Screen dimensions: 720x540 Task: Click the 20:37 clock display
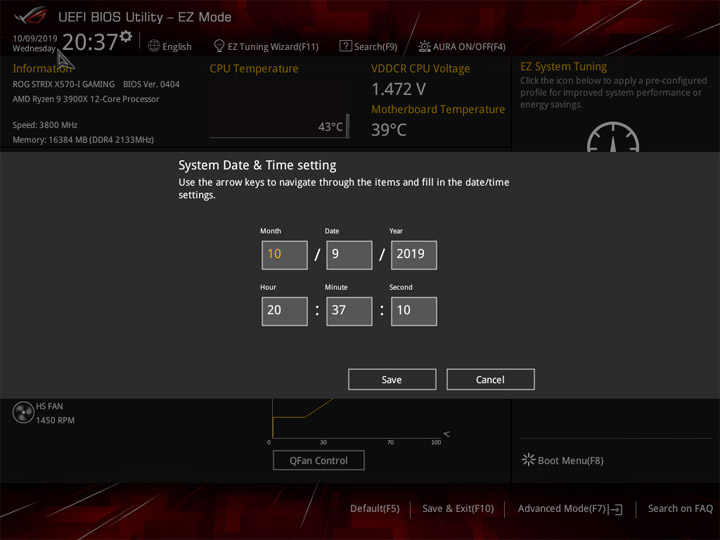pyautogui.click(x=90, y=42)
